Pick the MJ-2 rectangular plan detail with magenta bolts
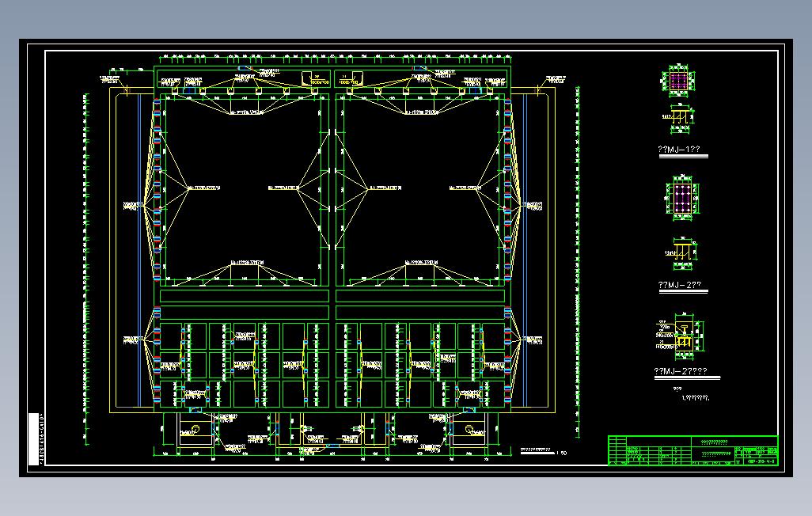 click(682, 198)
